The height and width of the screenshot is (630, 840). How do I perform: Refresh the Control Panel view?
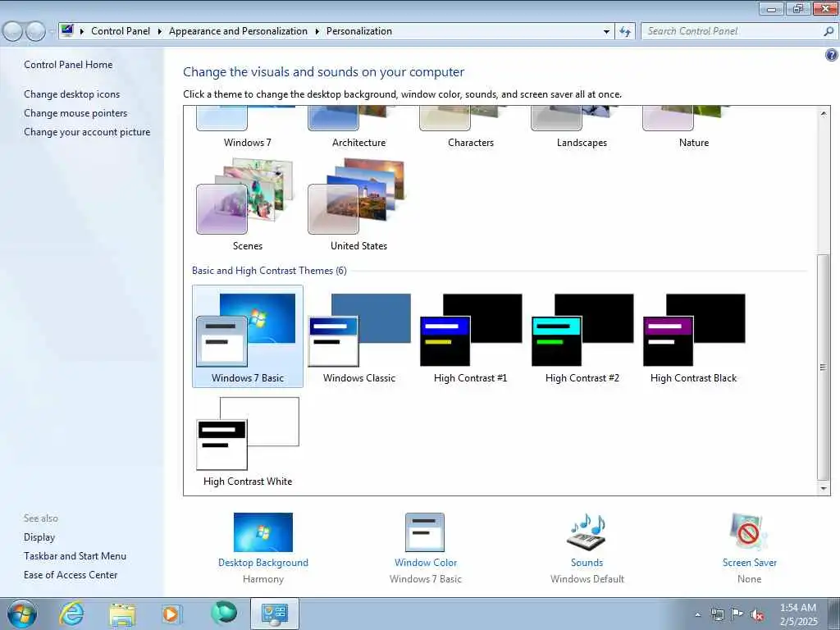(625, 32)
